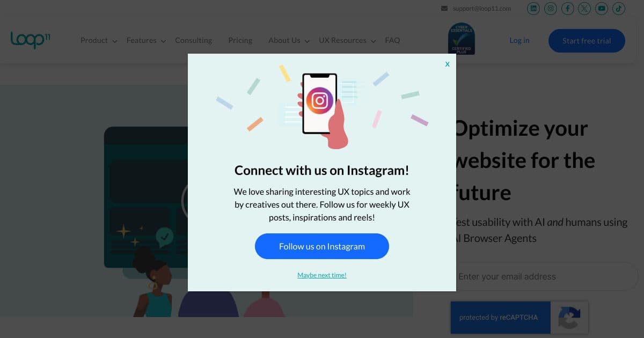Image resolution: width=644 pixels, height=338 pixels.
Task: Open the YouTube icon in the top bar
Action: (602, 8)
